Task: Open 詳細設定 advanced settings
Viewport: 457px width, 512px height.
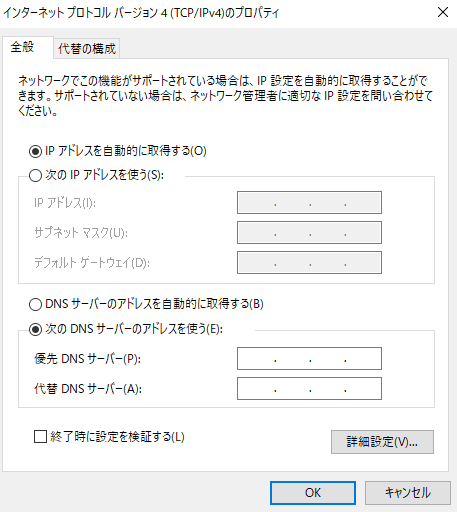Action: (382, 442)
